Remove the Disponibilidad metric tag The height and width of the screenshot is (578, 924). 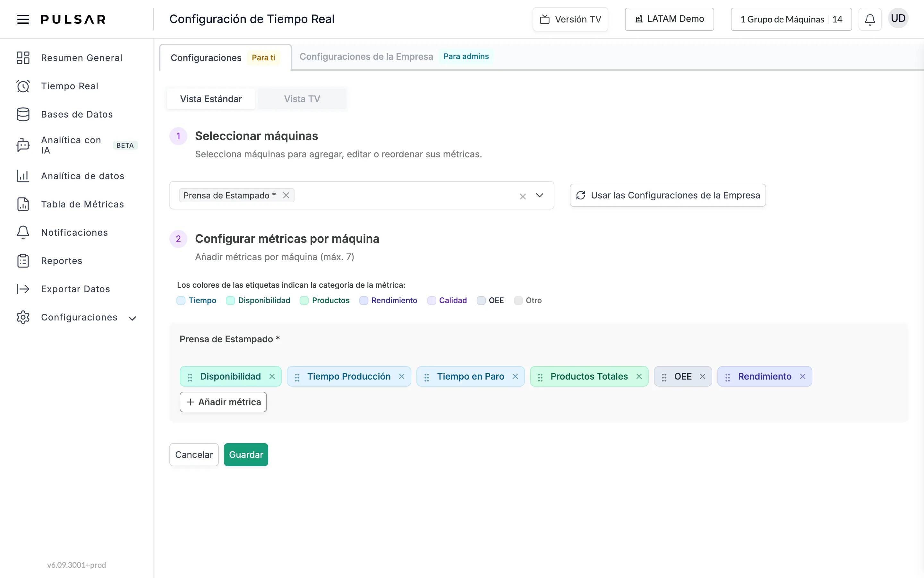pyautogui.click(x=272, y=377)
